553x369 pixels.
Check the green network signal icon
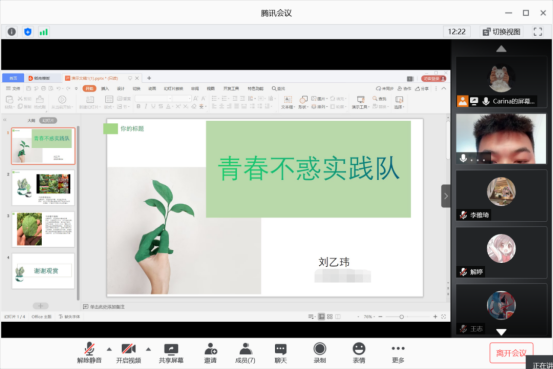(x=44, y=32)
